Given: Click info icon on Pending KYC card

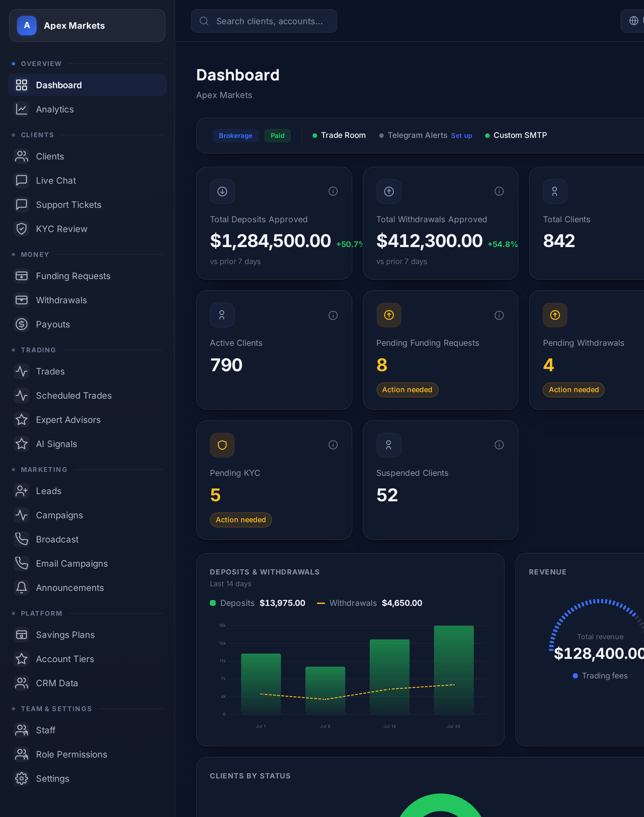Looking at the screenshot, I should point(333,445).
